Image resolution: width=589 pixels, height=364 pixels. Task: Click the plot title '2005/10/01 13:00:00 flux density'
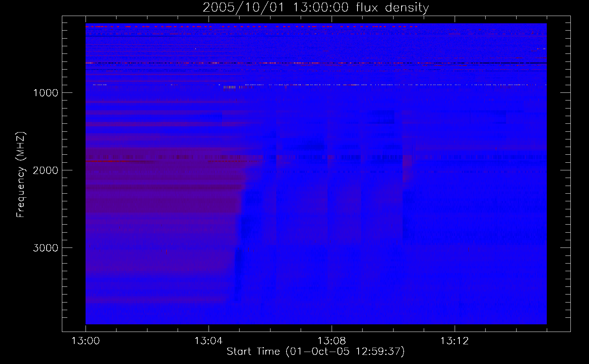pos(316,8)
